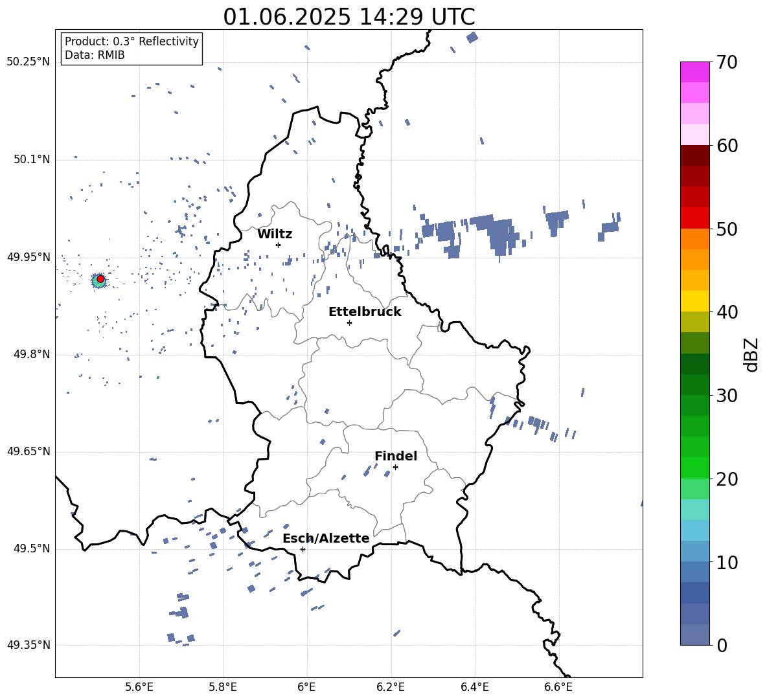Click the Data: RMIB text
The image size is (767, 700).
95,55
